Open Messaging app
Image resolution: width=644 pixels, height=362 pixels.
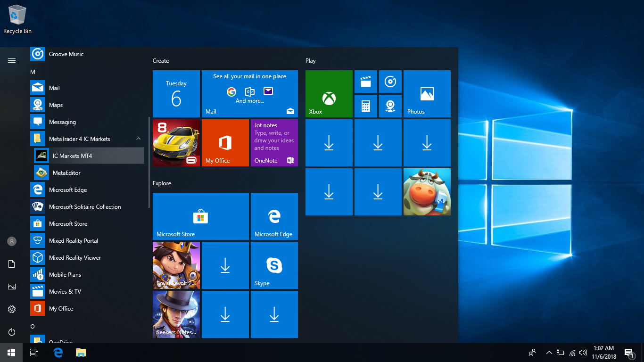[87, 122]
